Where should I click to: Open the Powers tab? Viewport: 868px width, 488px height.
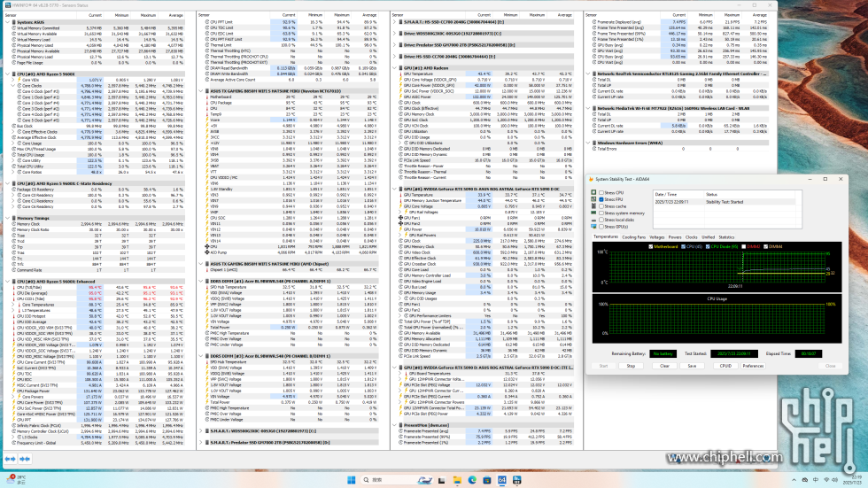pyautogui.click(x=675, y=236)
